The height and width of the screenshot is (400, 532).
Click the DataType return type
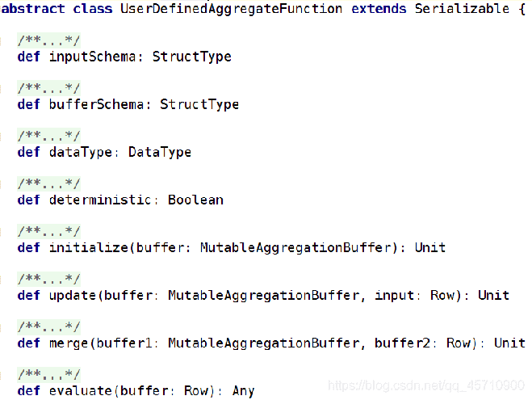click(160, 153)
